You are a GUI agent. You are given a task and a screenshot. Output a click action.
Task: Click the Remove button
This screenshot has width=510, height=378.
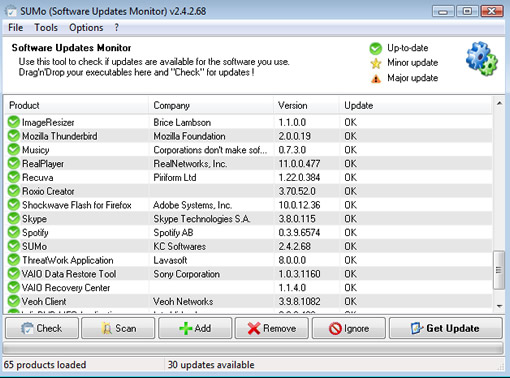(272, 328)
